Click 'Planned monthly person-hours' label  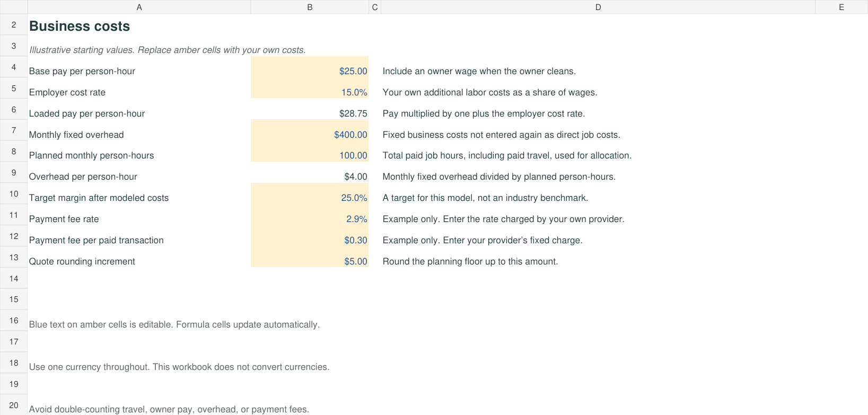pos(92,155)
